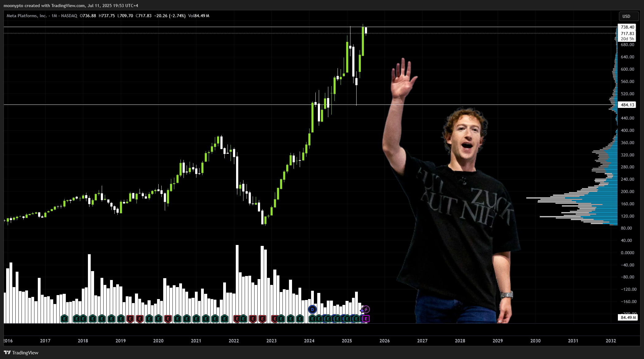
Task: Open the green earnings marker at January 2020
Action: (159, 319)
